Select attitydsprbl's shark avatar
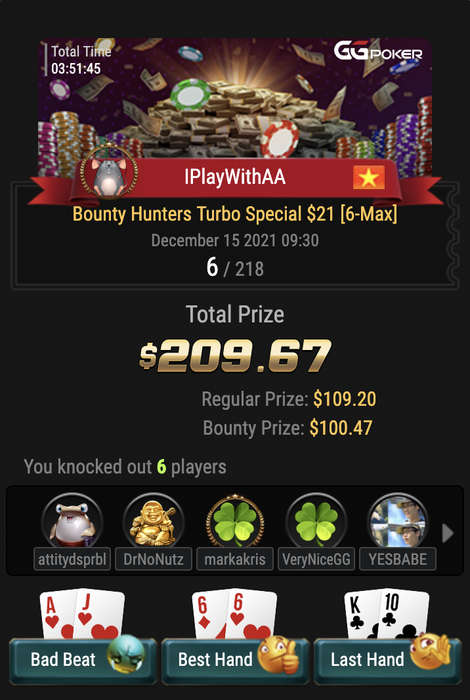This screenshot has height=700, width=470. 72,521
